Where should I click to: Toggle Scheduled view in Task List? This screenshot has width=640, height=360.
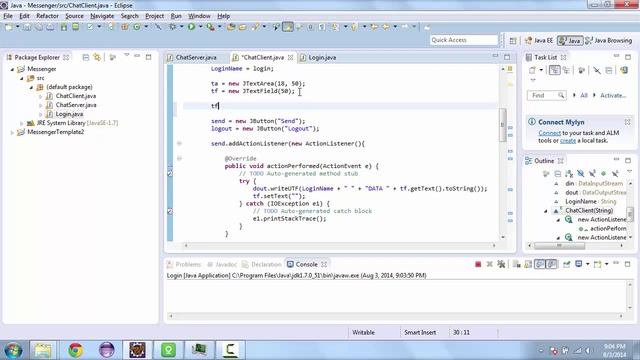(566, 70)
